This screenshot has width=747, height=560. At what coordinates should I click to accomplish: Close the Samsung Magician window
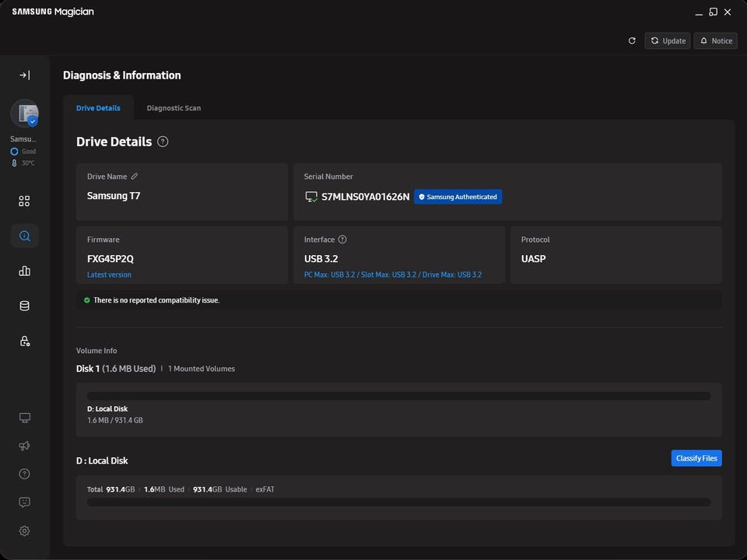(728, 12)
